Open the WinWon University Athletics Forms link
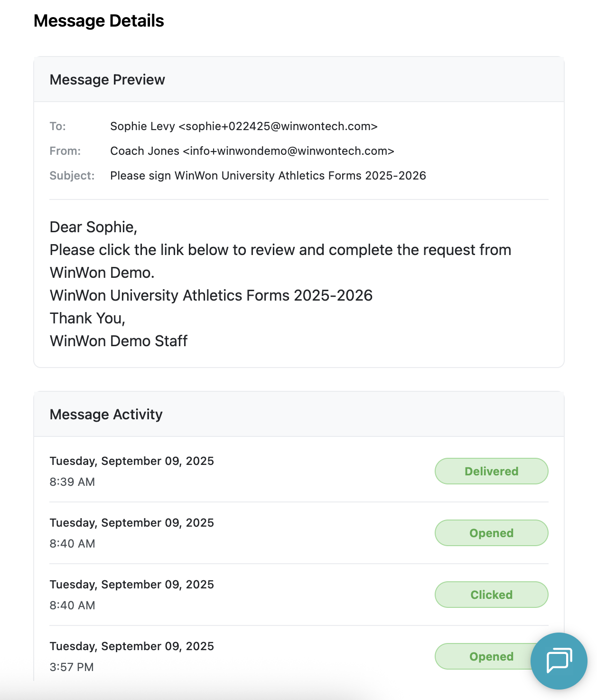The width and height of the screenshot is (597, 700). point(211,295)
